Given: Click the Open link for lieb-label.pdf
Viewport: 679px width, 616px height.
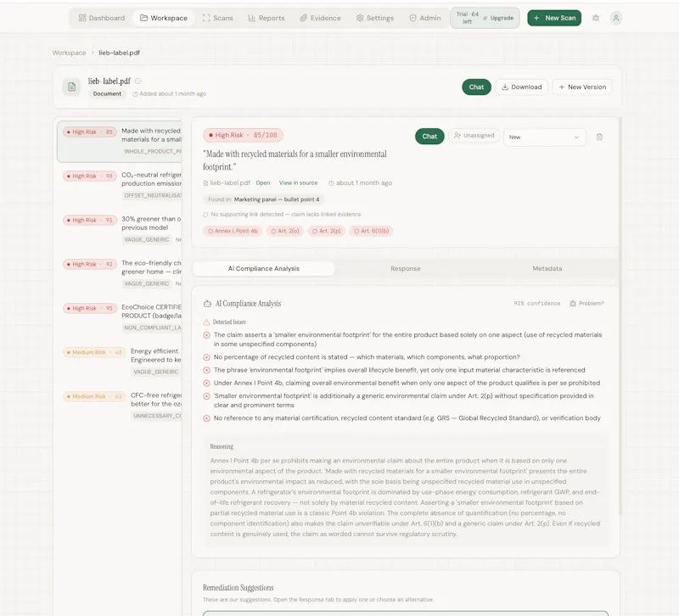Looking at the screenshot, I should click(263, 183).
